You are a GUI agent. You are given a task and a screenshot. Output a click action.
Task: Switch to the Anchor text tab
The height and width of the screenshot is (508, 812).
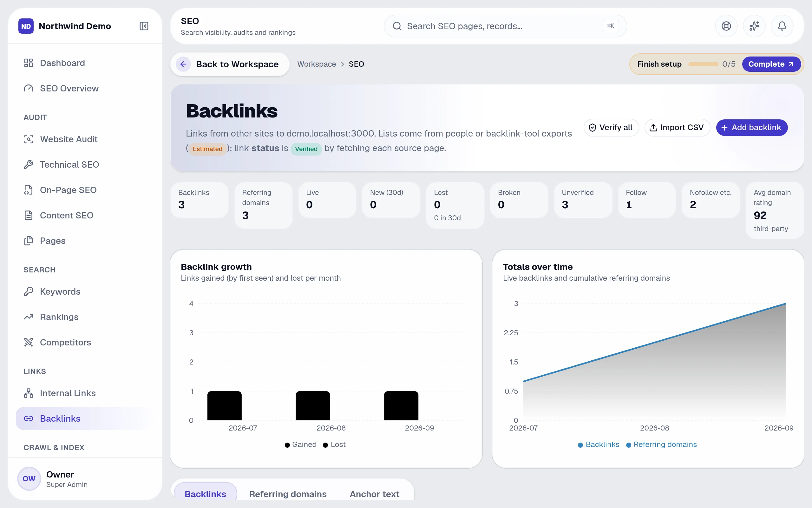(x=375, y=494)
